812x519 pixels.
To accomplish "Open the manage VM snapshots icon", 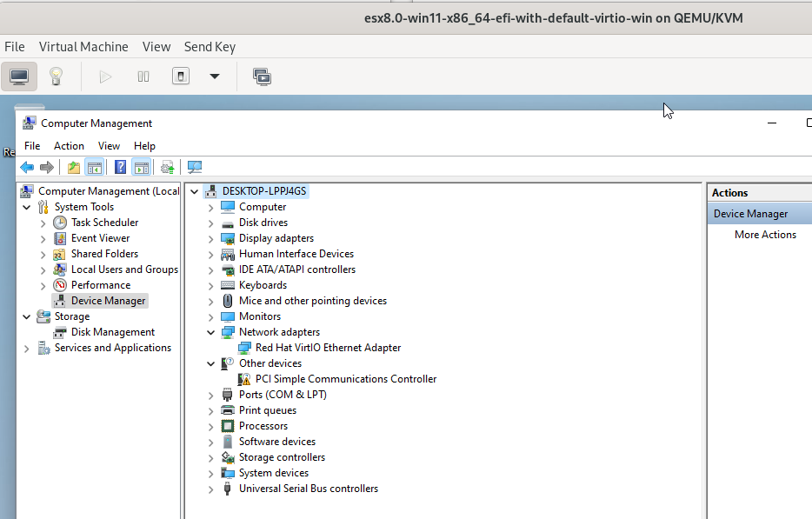I will [x=262, y=77].
